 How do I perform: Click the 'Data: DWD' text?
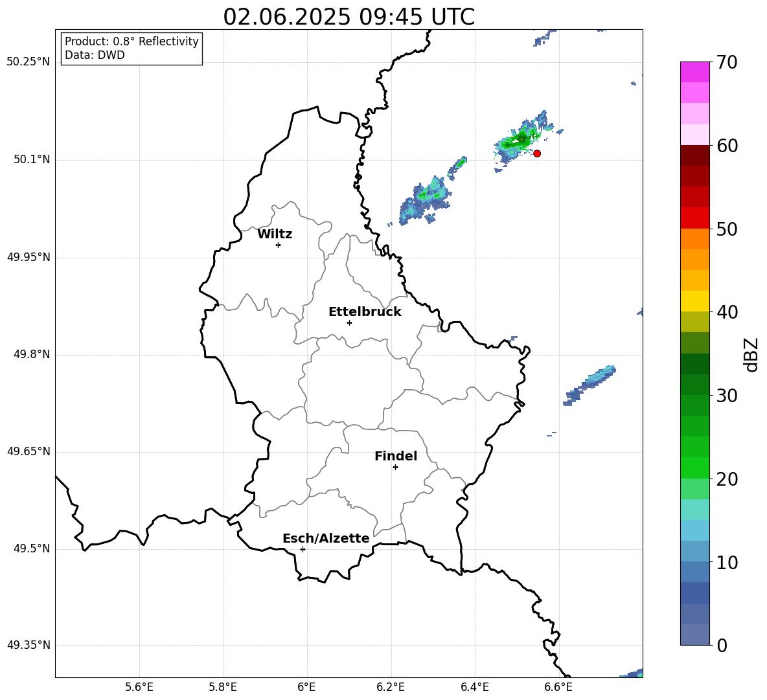95,55
